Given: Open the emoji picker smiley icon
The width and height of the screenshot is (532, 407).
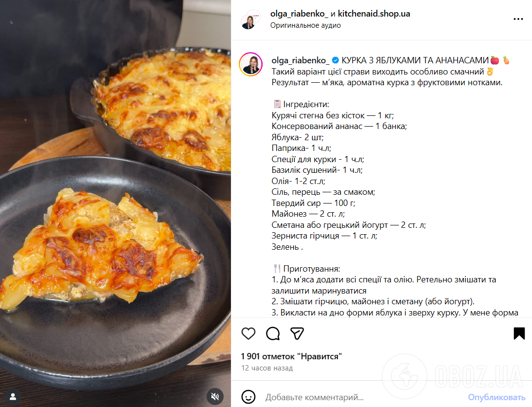Looking at the screenshot, I should pos(248,397).
